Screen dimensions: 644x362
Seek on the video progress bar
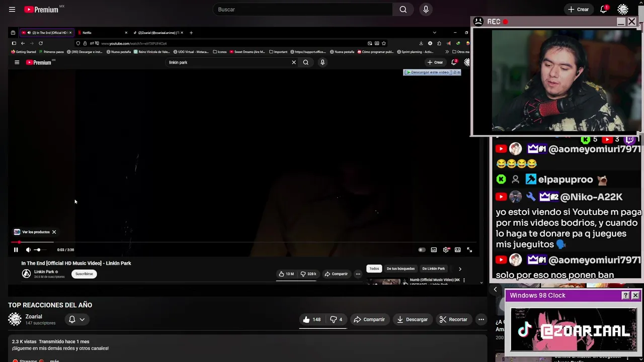(243, 242)
